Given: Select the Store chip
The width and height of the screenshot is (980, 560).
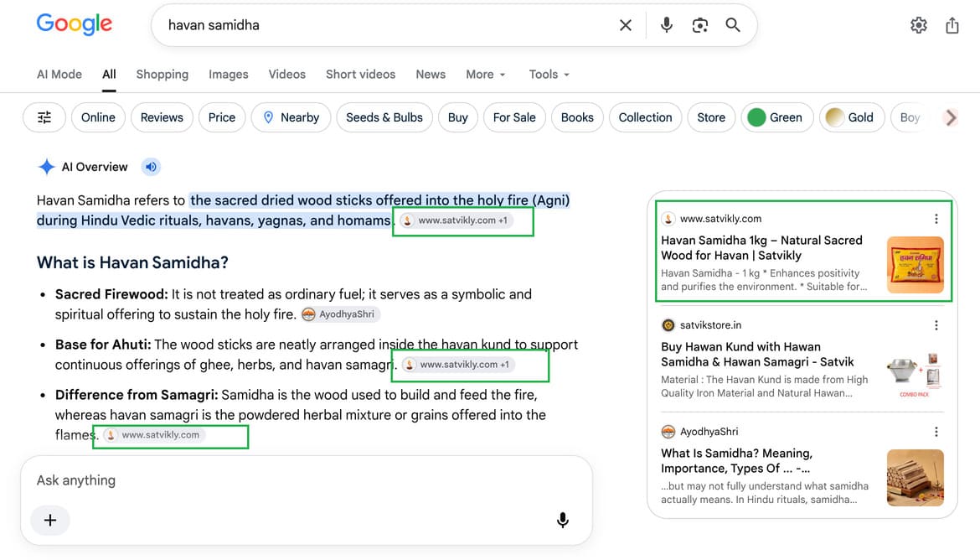Looking at the screenshot, I should [711, 117].
